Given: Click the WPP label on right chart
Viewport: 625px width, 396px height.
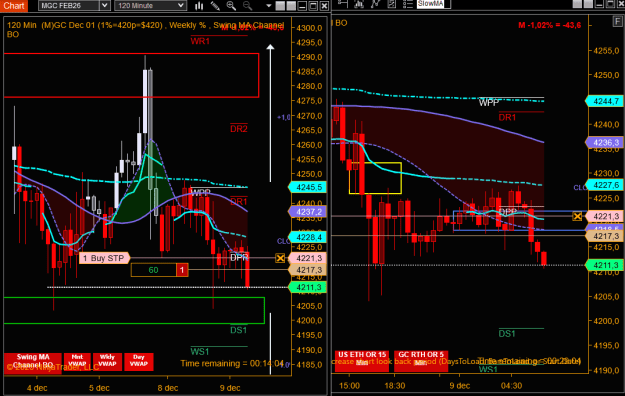Looking at the screenshot, I should pos(489,102).
